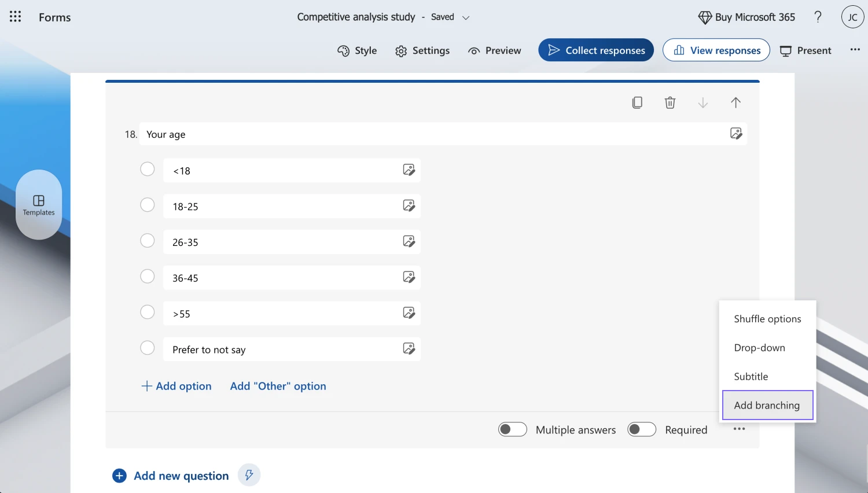Click the question's more settings ellipsis

pos(739,429)
